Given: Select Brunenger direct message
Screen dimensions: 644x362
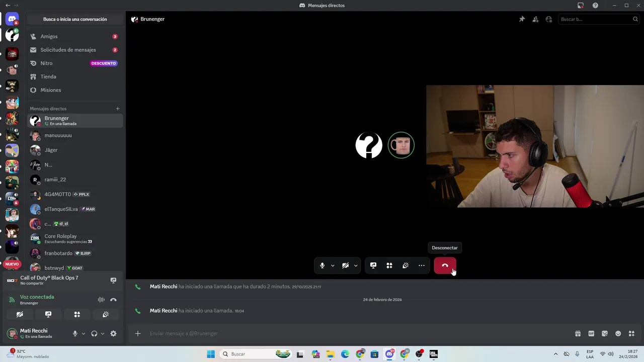Looking at the screenshot, I should click(x=74, y=121).
